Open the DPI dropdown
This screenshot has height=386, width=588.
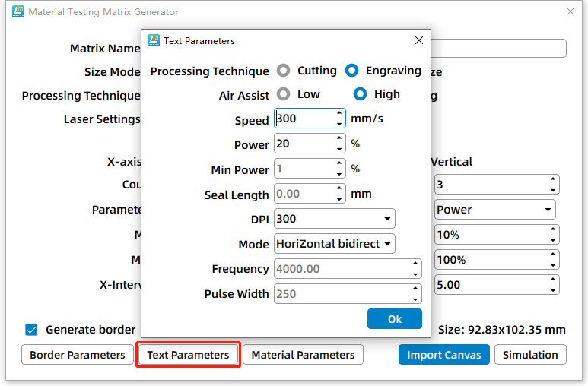pyautogui.click(x=334, y=219)
